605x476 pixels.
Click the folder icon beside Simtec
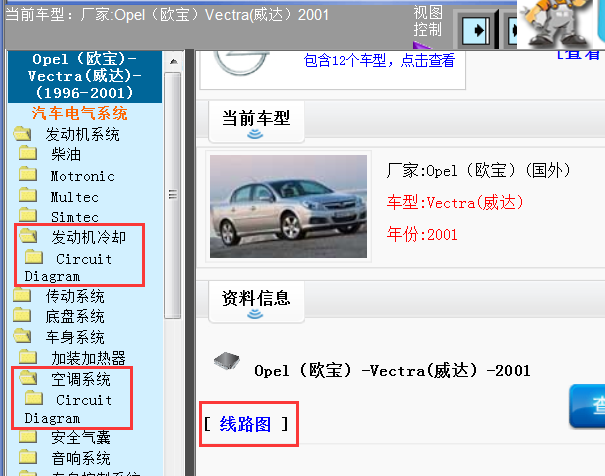28,215
